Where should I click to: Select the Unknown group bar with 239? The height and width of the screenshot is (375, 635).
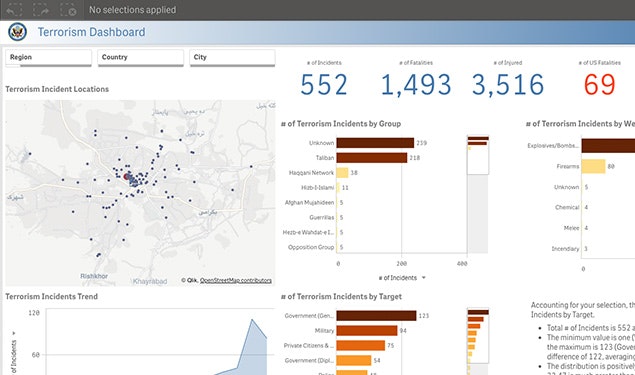coord(375,143)
